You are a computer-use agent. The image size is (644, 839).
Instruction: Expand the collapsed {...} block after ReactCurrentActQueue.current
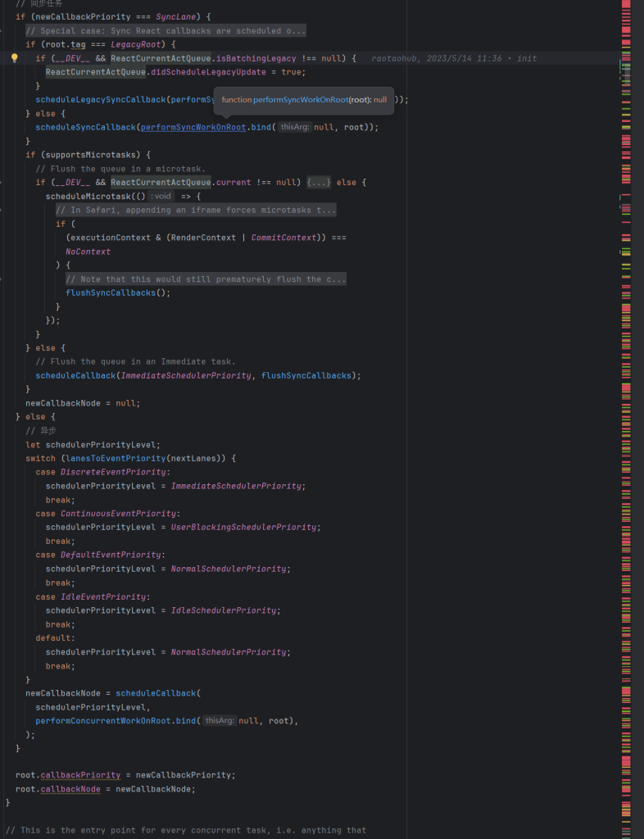point(319,183)
